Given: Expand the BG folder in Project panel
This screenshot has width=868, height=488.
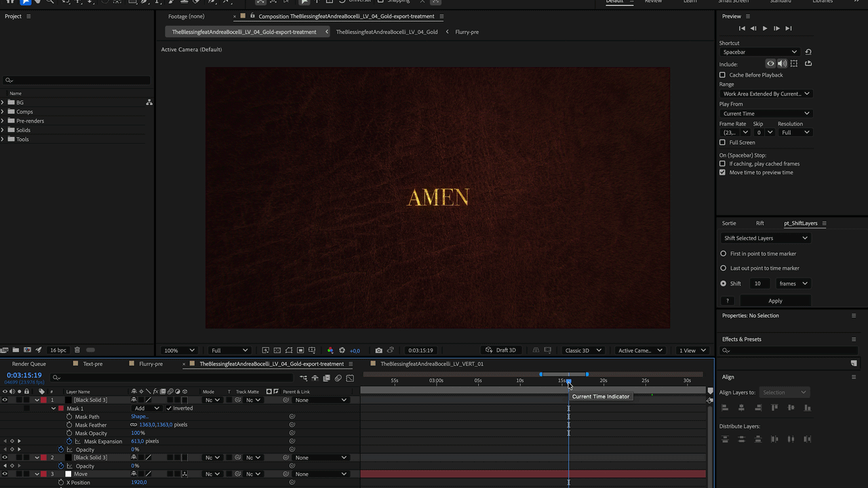Looking at the screenshot, I should (3, 102).
